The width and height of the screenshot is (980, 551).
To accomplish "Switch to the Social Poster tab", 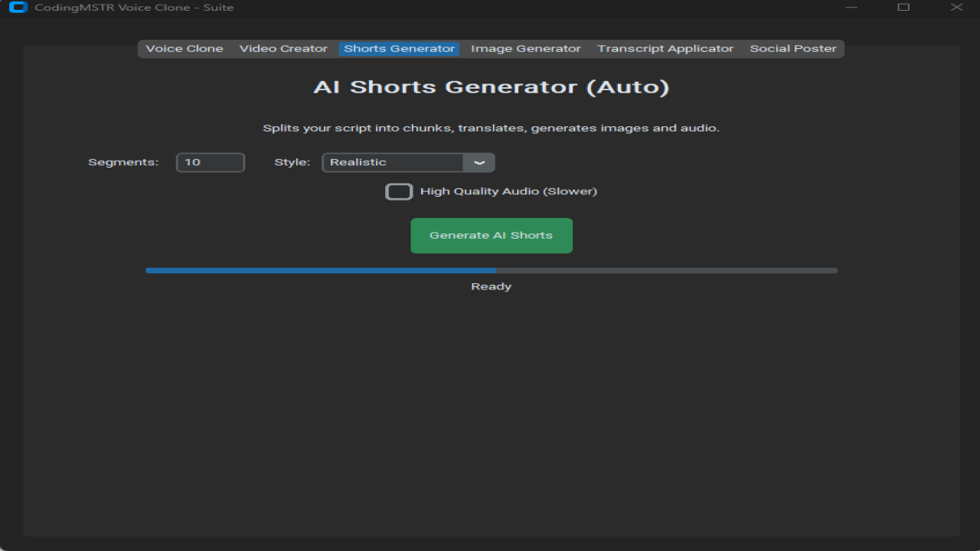I will [x=793, y=49].
